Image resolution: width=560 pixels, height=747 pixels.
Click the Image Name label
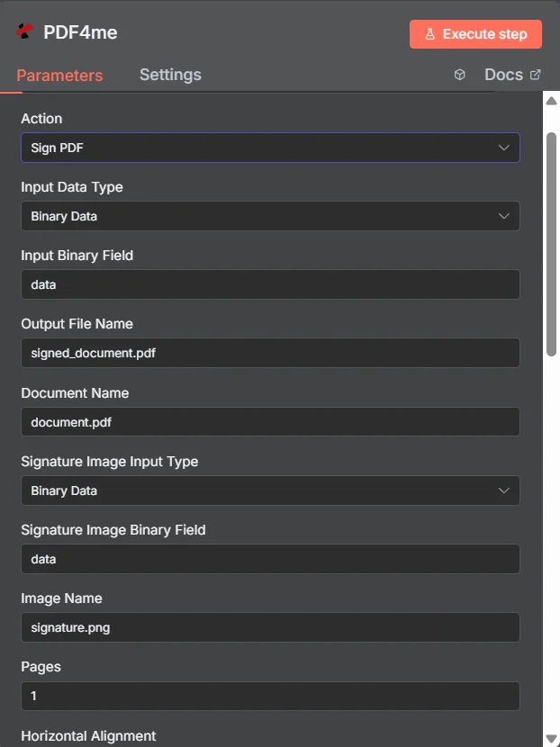tap(61, 598)
